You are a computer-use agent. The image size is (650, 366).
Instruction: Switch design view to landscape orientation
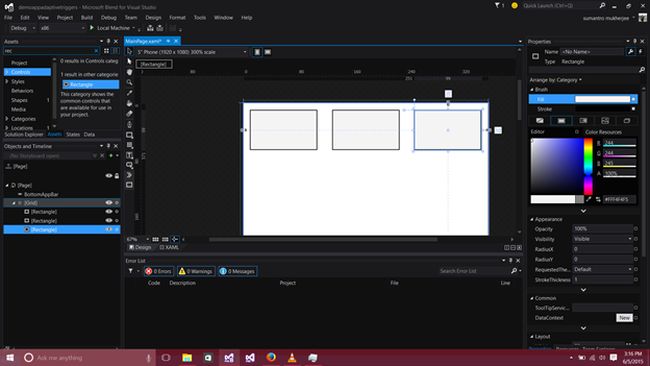(268, 52)
